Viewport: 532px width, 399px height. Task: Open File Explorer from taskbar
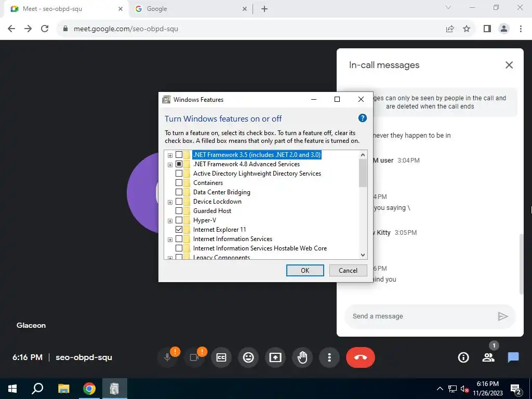point(63,389)
